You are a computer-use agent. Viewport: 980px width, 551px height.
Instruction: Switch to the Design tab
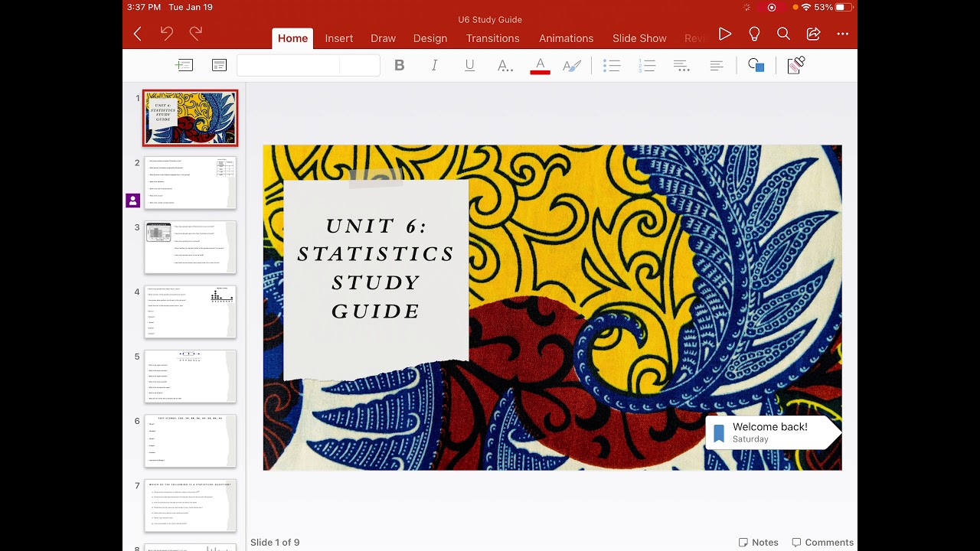pos(430,38)
